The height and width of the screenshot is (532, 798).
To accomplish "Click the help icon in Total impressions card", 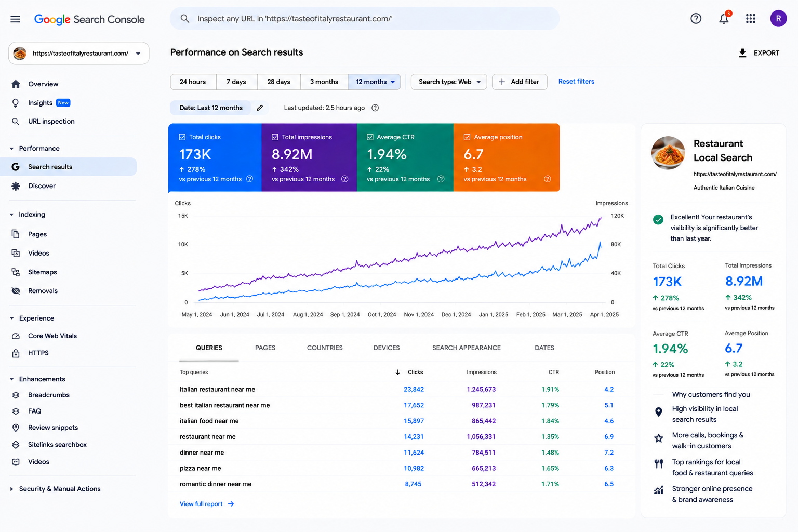I will (x=344, y=179).
